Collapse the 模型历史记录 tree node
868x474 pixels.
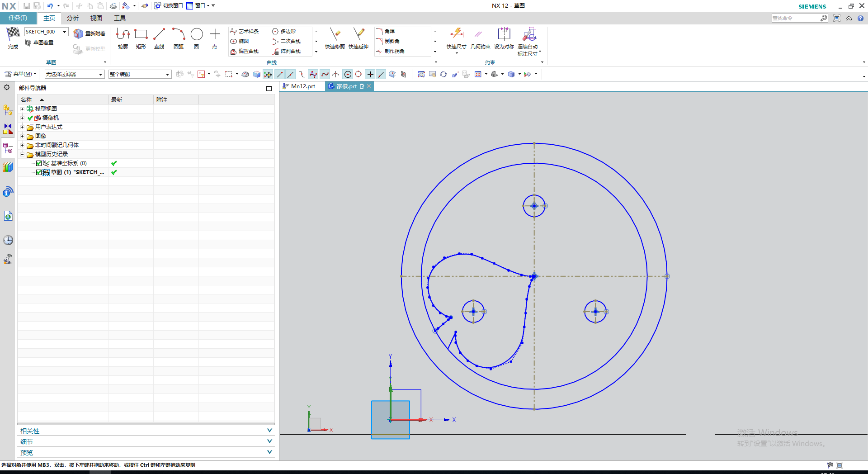(22, 154)
